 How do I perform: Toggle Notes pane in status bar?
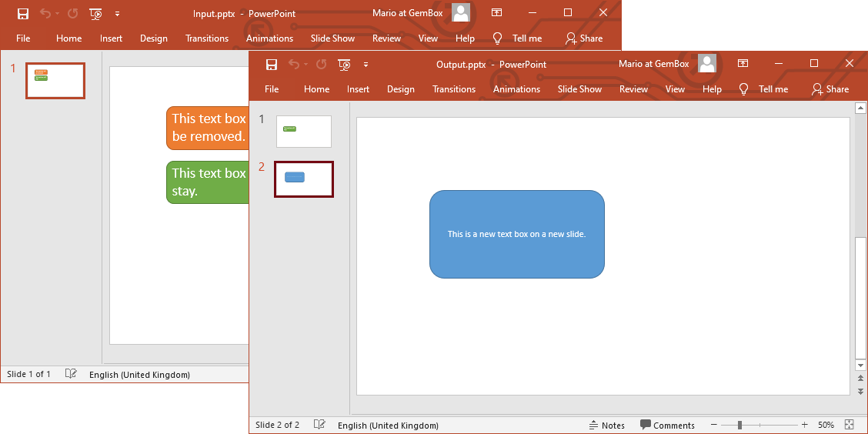[x=606, y=425]
